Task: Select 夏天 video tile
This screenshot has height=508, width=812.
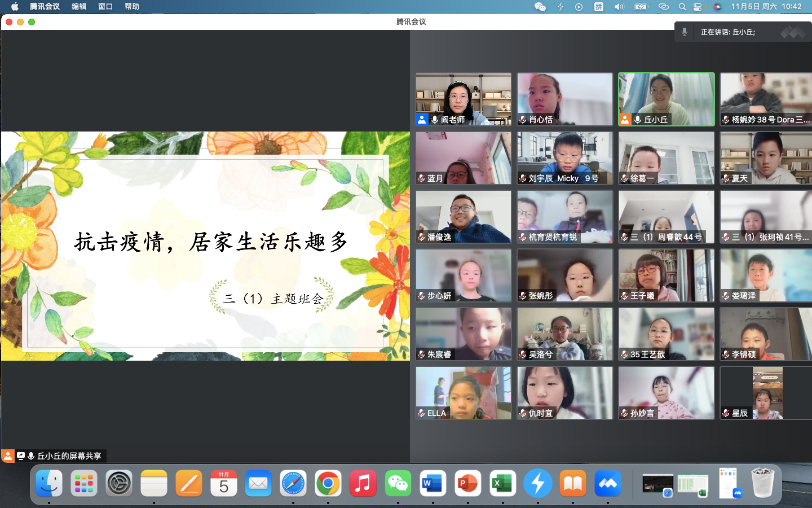Action: click(x=766, y=158)
